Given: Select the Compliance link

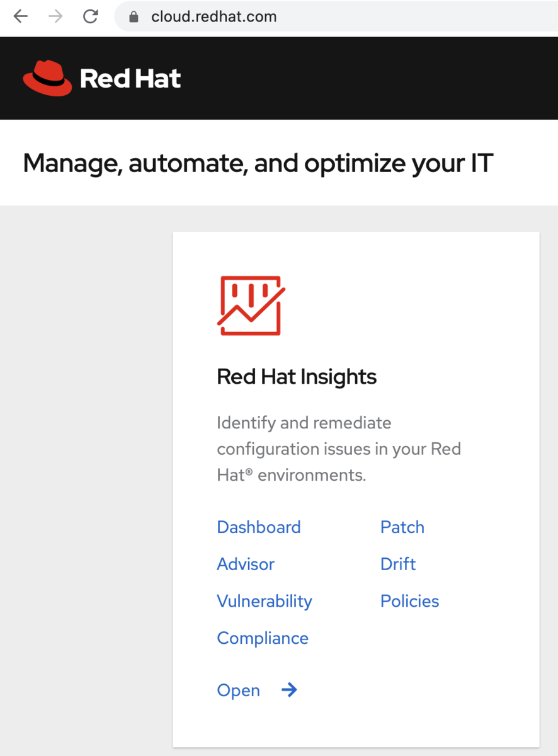Looking at the screenshot, I should [263, 638].
